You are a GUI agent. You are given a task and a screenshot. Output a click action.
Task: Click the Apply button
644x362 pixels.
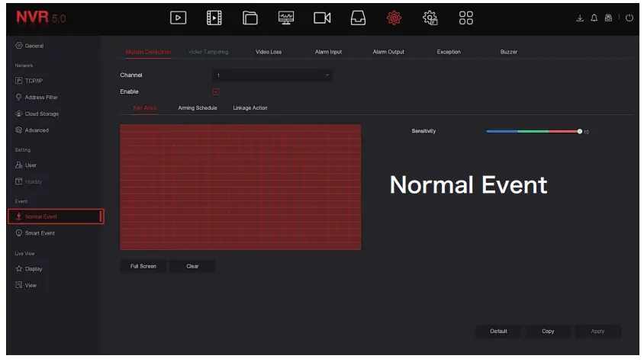tap(597, 332)
